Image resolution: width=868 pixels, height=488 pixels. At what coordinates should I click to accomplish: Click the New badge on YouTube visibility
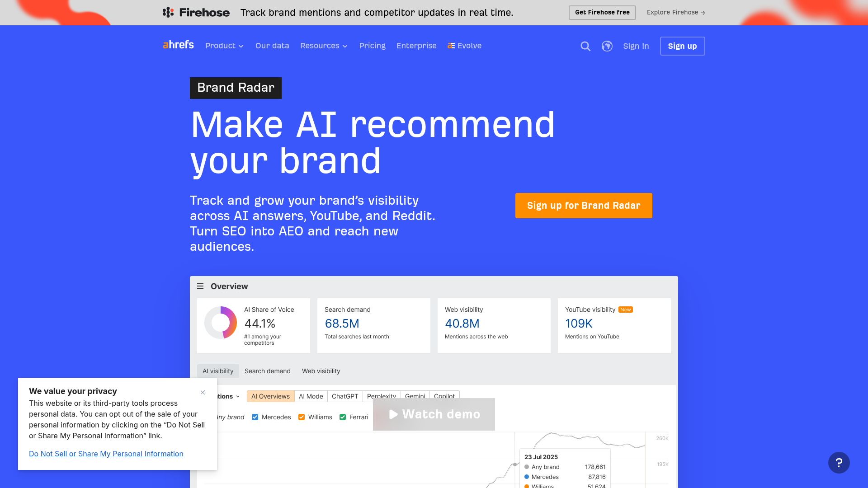[626, 310]
